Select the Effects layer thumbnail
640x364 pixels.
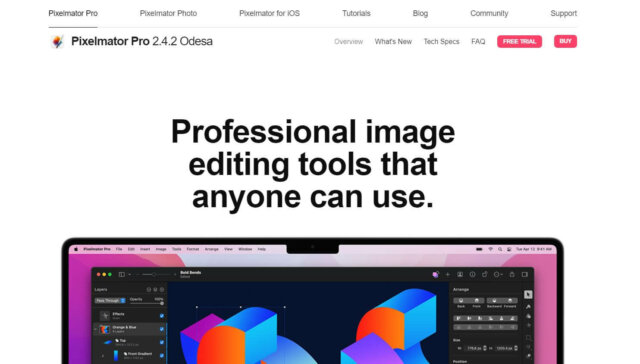[105, 316]
